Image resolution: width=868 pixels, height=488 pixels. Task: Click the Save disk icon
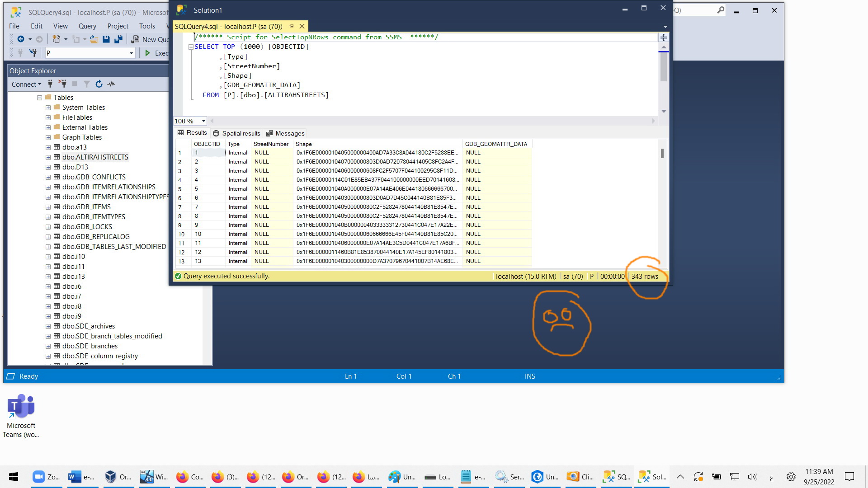tap(106, 40)
